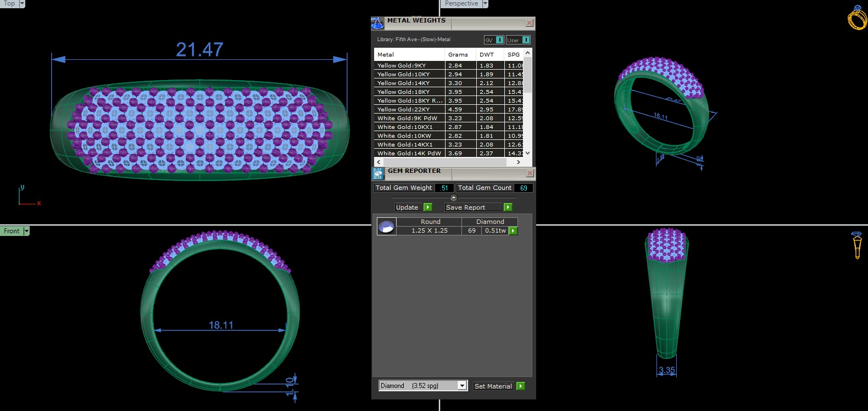Click the Total Gem Count label
Viewport: 868px width, 411px height.
(x=485, y=188)
